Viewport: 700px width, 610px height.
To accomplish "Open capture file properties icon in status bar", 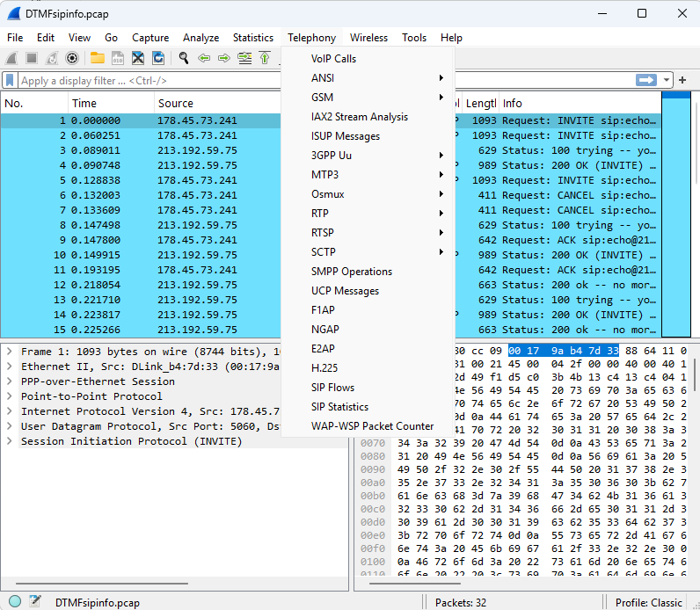I will tap(35, 602).
